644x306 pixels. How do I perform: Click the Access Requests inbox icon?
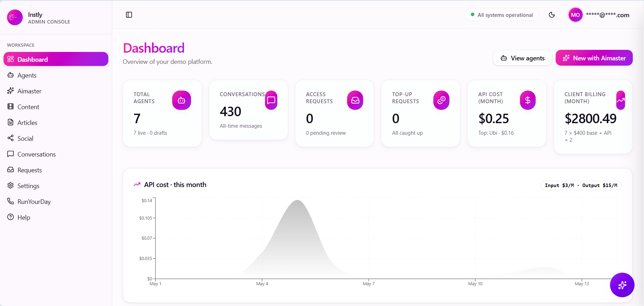tap(355, 100)
